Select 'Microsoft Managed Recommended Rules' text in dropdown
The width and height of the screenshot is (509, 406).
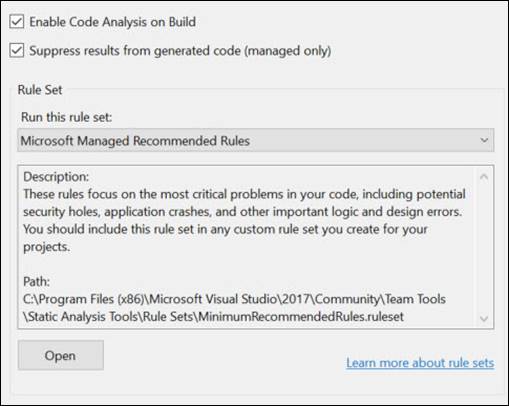click(135, 141)
